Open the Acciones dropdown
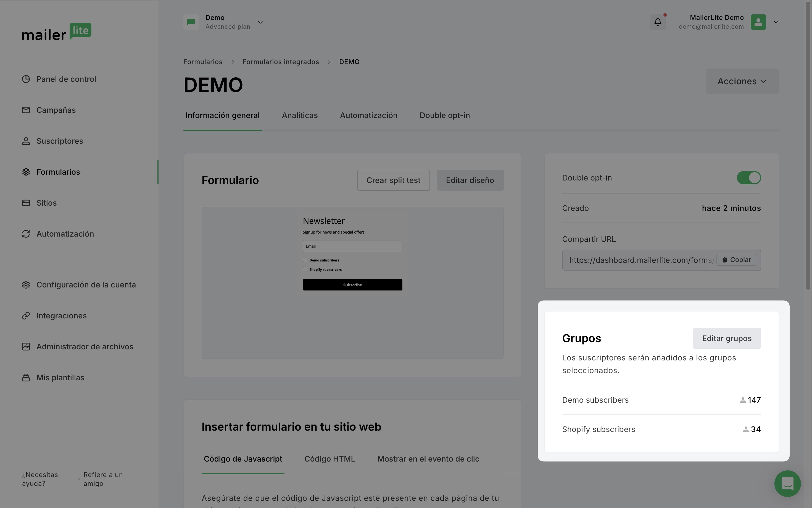The width and height of the screenshot is (812, 508). (742, 81)
